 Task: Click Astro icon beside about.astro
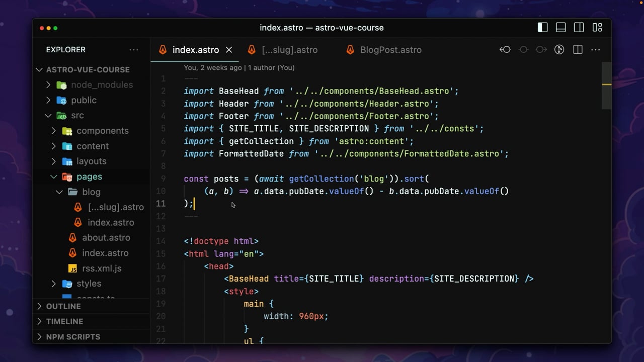pyautogui.click(x=72, y=238)
